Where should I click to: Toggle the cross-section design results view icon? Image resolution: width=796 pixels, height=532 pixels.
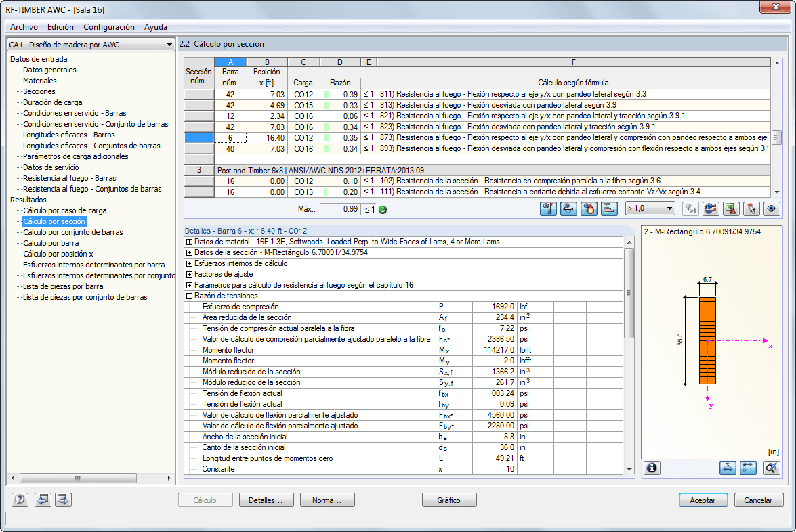548,209
